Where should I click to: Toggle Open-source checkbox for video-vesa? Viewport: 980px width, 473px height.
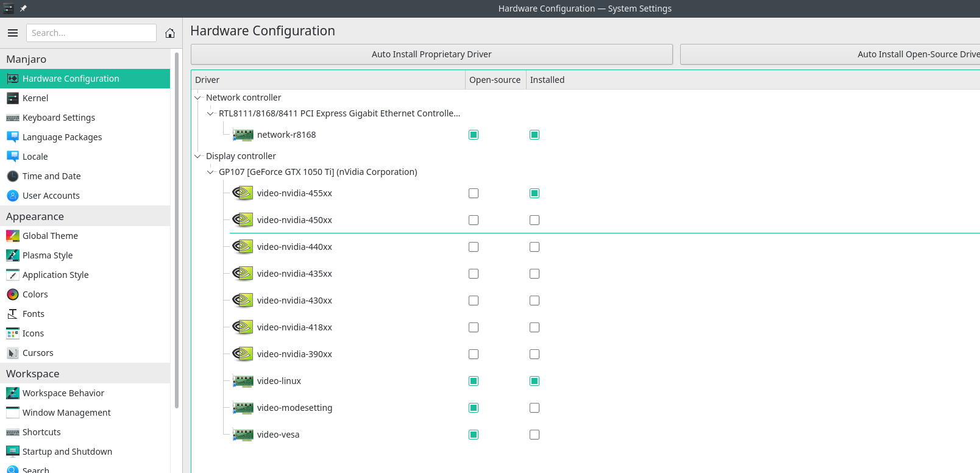[x=474, y=435]
